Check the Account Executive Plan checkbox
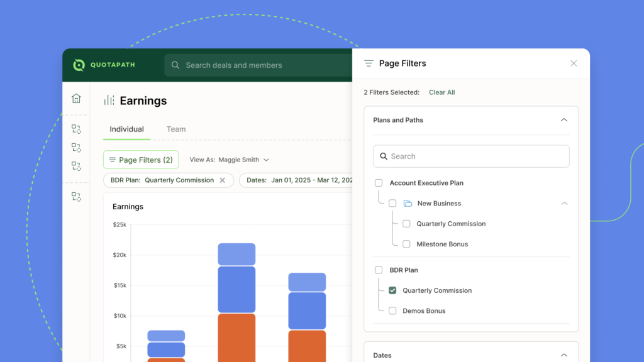The image size is (644, 362). (x=379, y=183)
